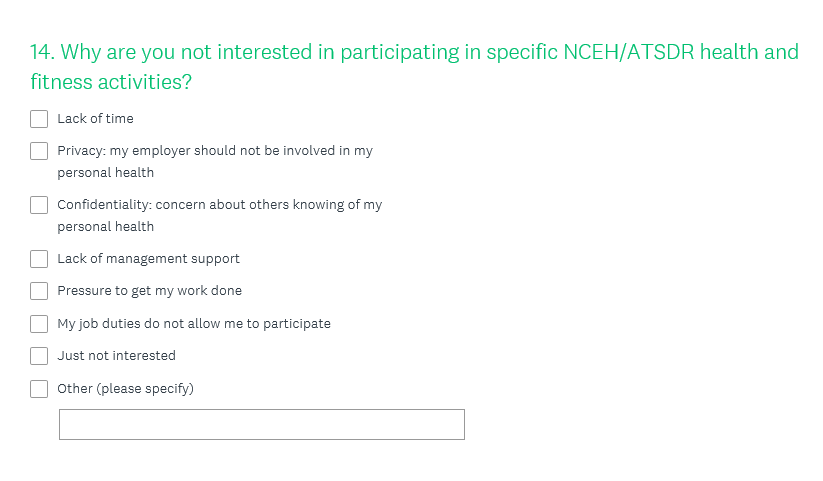Click the 'Confidentiality: concern about others' option text
The height and width of the screenshot is (481, 823).
click(x=219, y=205)
